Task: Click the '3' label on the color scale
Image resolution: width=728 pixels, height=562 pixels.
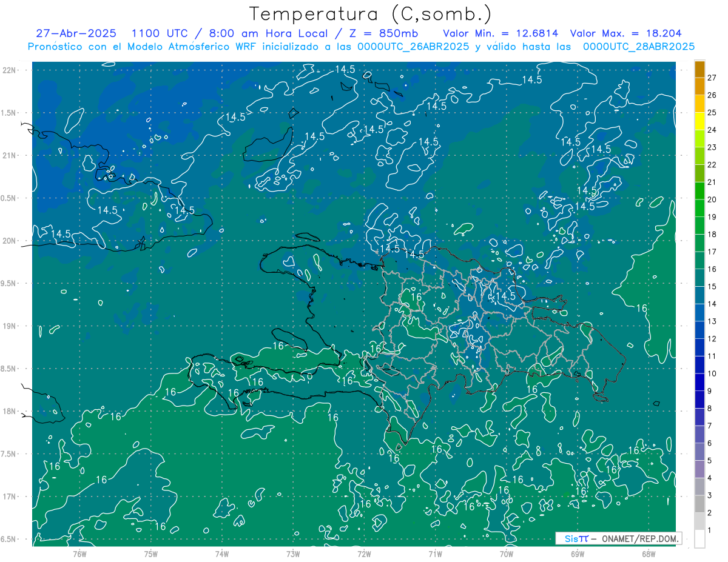Action: [x=709, y=495]
